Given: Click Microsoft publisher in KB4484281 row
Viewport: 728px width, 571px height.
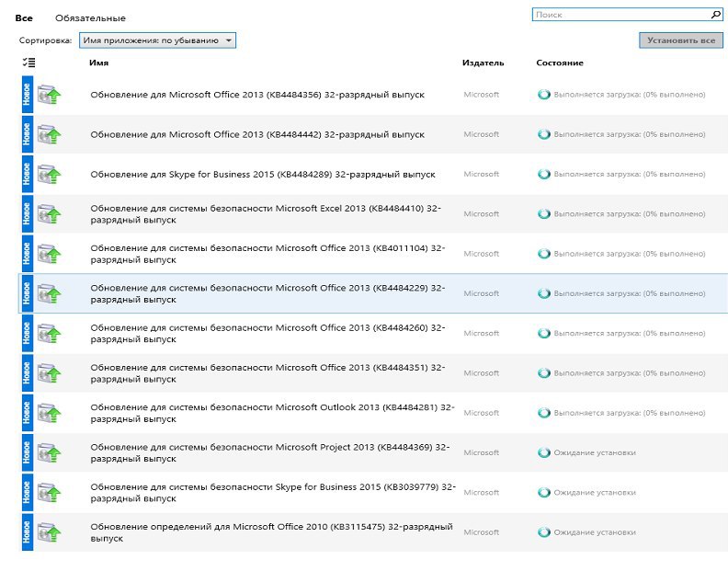Looking at the screenshot, I should 481,413.
